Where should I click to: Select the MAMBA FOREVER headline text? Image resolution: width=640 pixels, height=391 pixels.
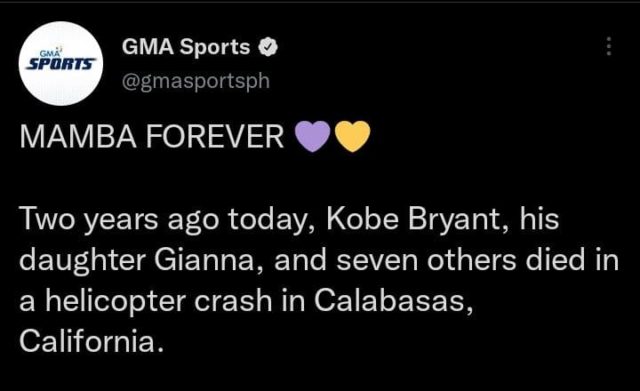[151, 137]
